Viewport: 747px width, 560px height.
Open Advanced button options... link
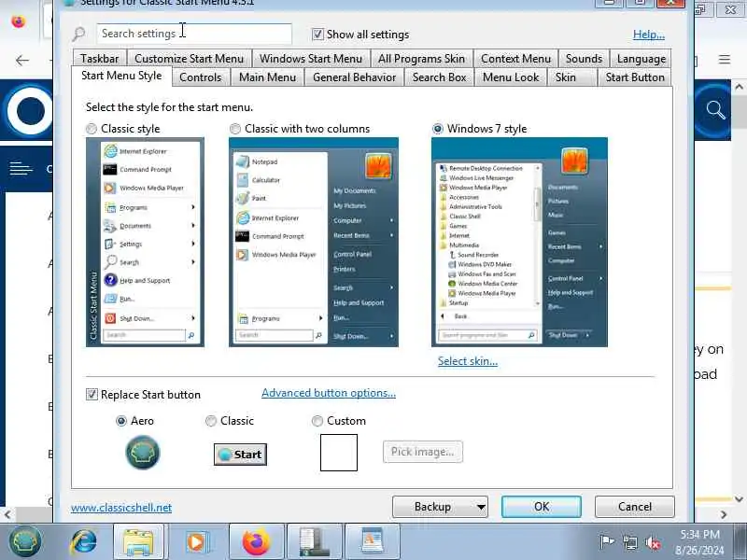(x=329, y=393)
